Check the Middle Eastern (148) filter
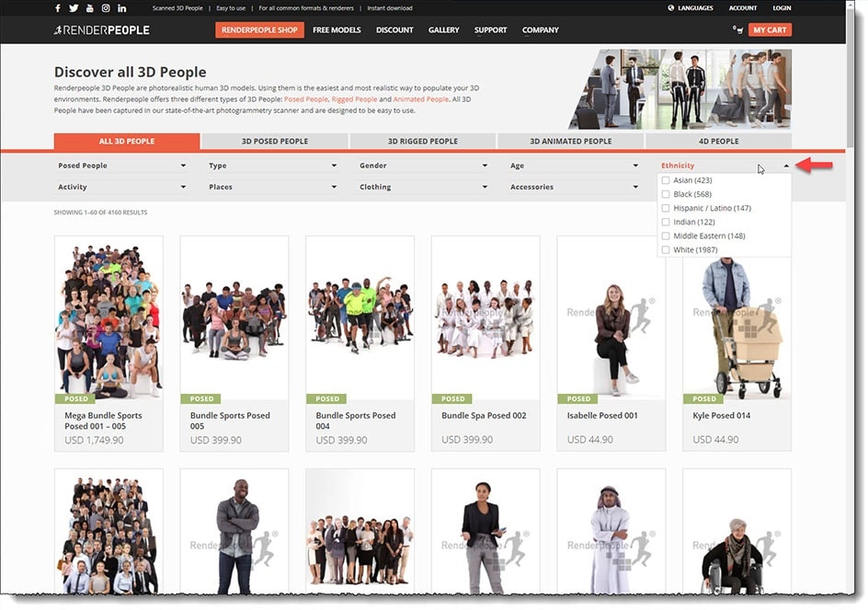Viewport: 868px width, 610px height. click(x=666, y=236)
